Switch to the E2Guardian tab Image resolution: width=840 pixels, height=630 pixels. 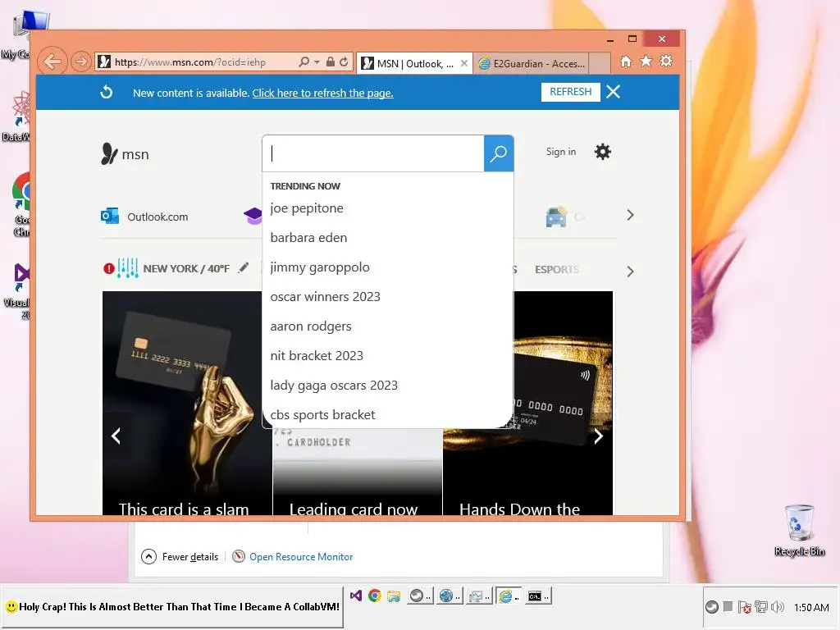pos(532,64)
